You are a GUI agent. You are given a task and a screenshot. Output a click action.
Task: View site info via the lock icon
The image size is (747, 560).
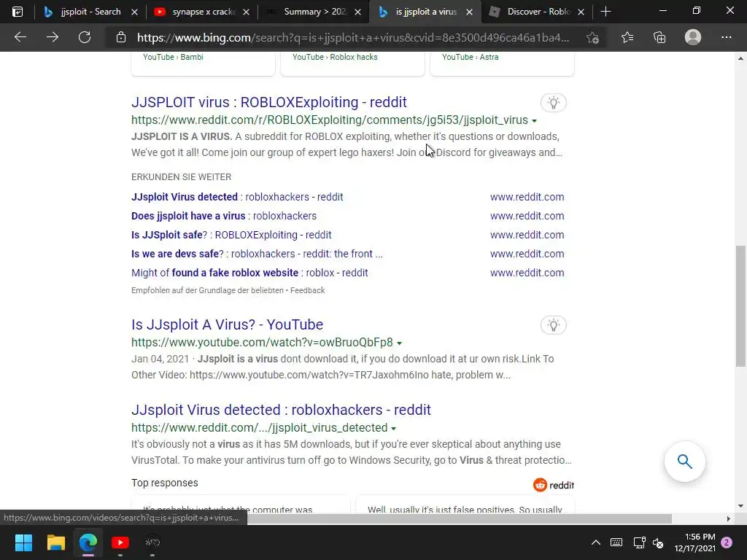(121, 37)
